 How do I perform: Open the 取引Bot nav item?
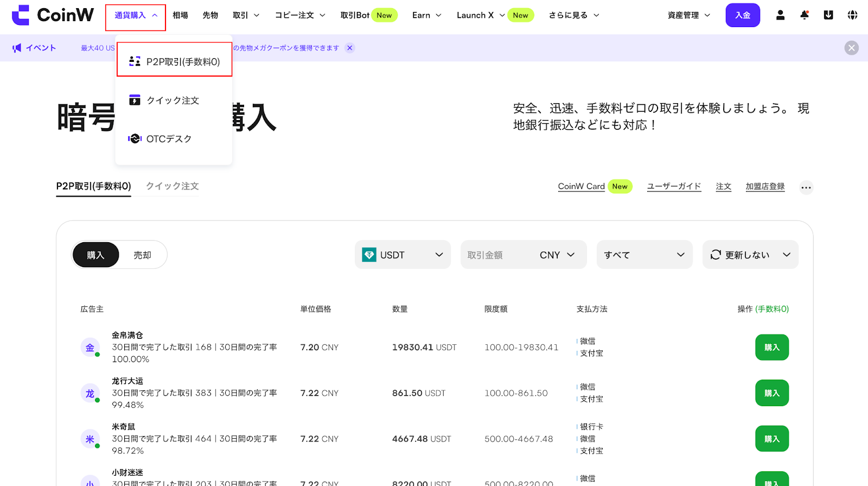pyautogui.click(x=369, y=15)
